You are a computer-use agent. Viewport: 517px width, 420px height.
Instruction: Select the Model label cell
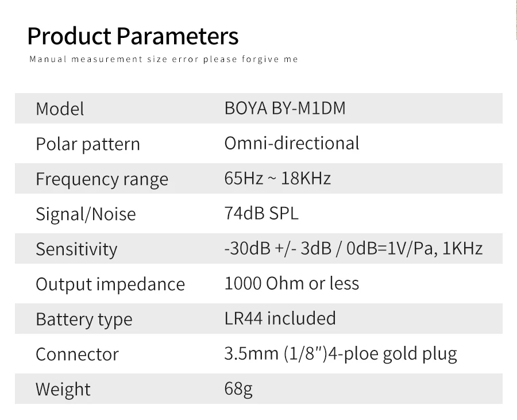tap(60, 109)
